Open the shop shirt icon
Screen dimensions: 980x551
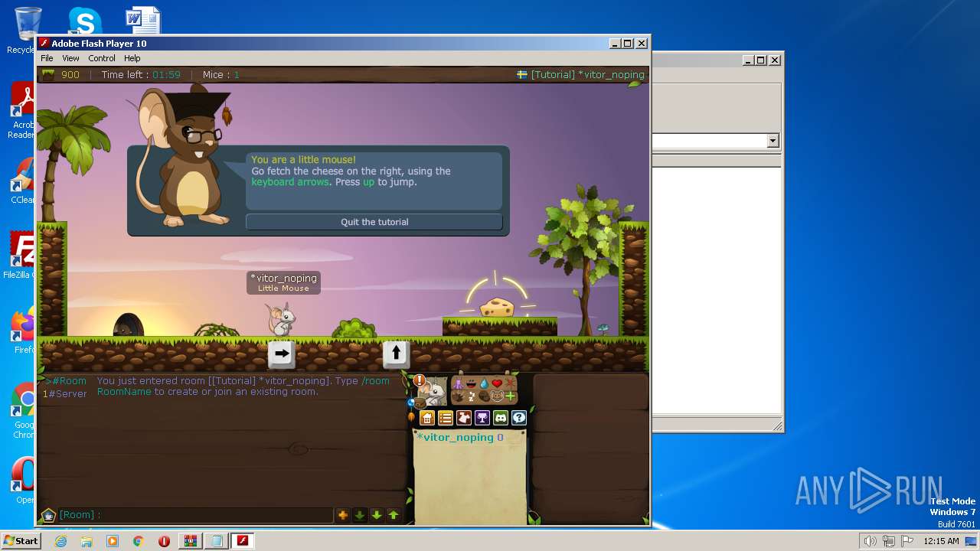[x=464, y=418]
